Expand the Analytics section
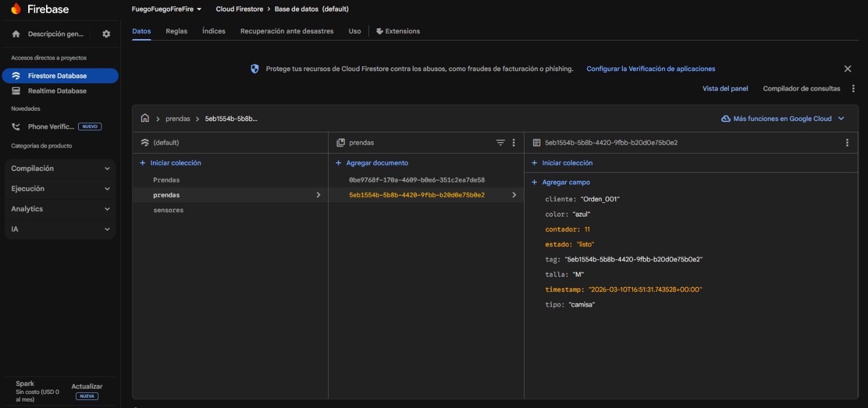 coord(60,209)
